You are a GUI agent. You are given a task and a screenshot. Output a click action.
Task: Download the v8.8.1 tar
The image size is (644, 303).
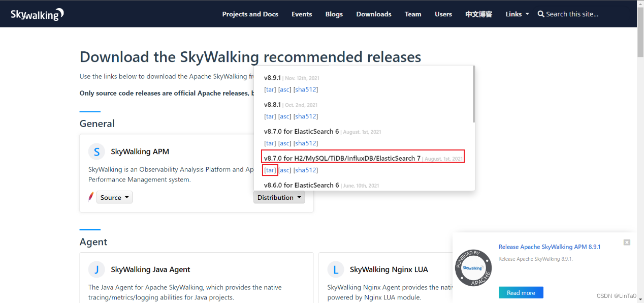click(x=270, y=116)
